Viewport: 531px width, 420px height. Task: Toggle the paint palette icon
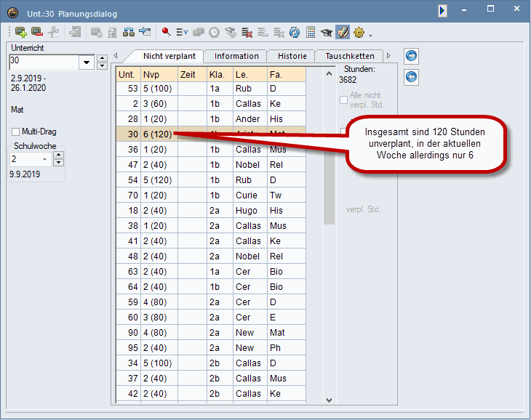(343, 32)
